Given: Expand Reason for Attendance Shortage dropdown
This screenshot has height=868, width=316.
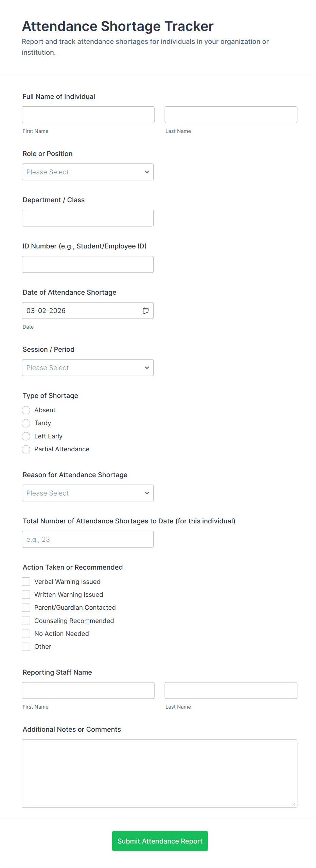Looking at the screenshot, I should (88, 493).
